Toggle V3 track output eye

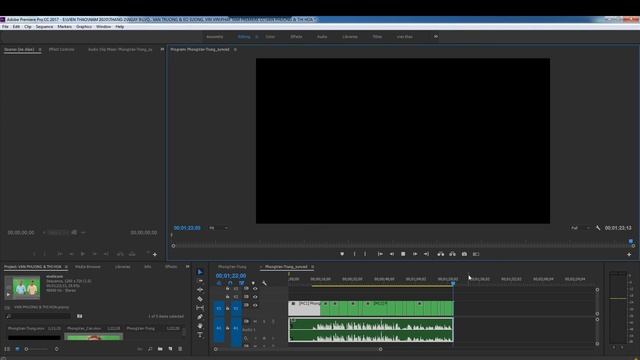(255, 289)
